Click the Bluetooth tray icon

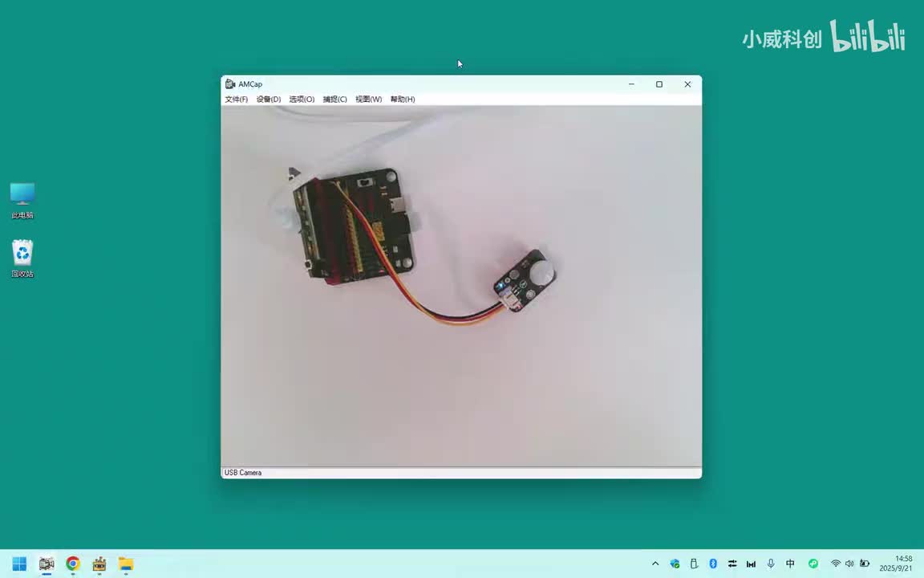713,564
